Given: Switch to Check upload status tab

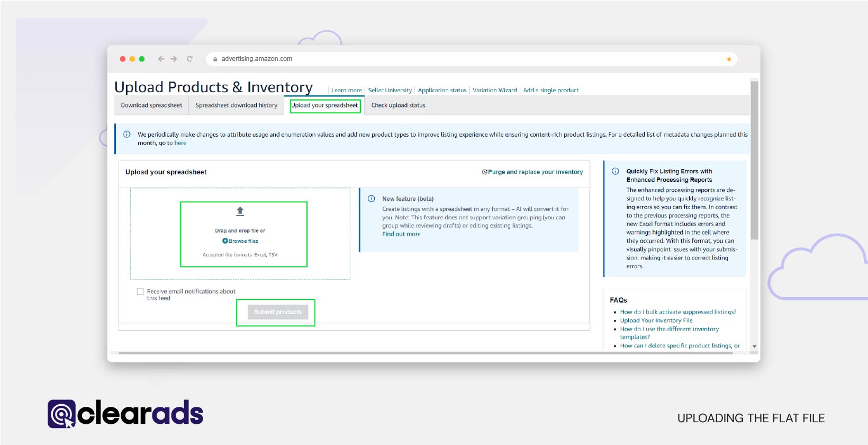Looking at the screenshot, I should click(398, 105).
